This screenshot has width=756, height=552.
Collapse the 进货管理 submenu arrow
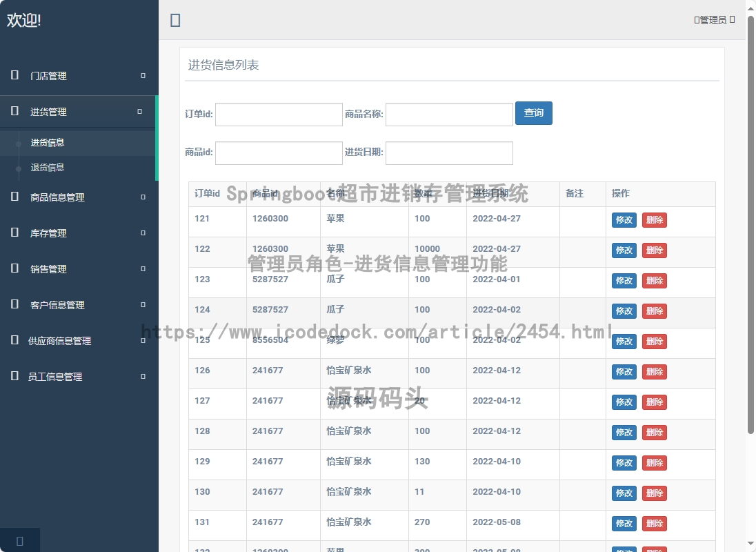(140, 111)
